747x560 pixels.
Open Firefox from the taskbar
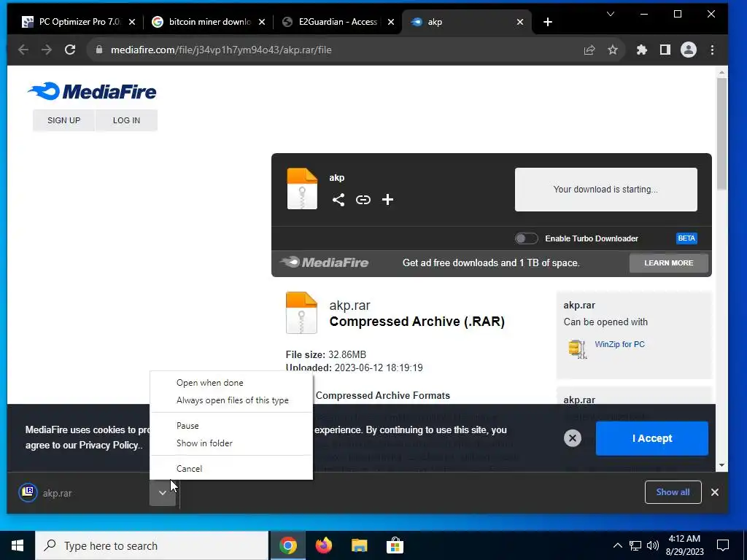[323, 545]
